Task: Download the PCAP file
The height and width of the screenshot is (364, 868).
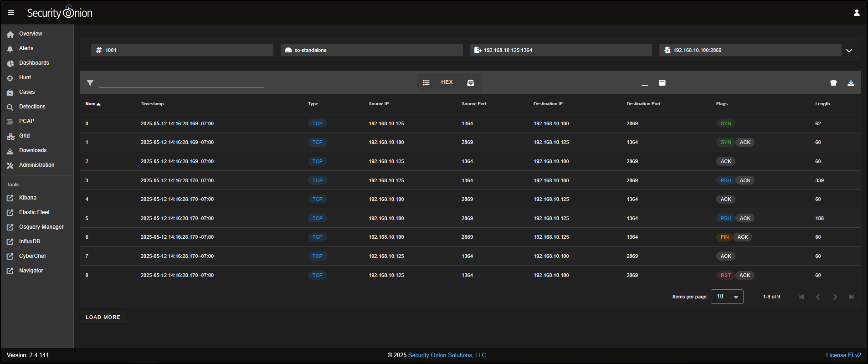Action: (851, 83)
